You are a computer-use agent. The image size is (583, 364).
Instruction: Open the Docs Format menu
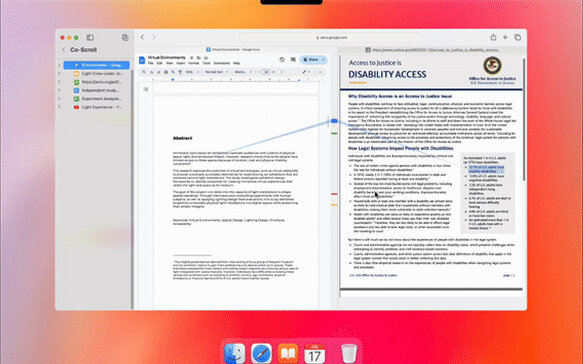point(194,63)
